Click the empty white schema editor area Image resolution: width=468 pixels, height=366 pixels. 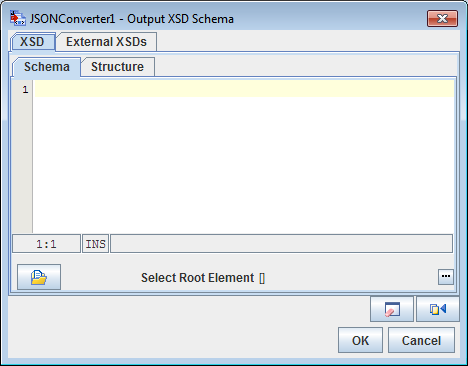click(244, 165)
